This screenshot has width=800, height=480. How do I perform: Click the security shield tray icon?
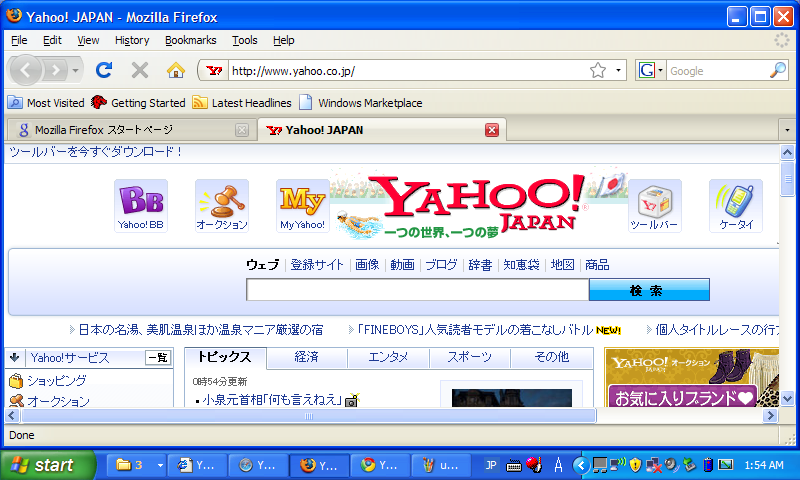click(635, 465)
